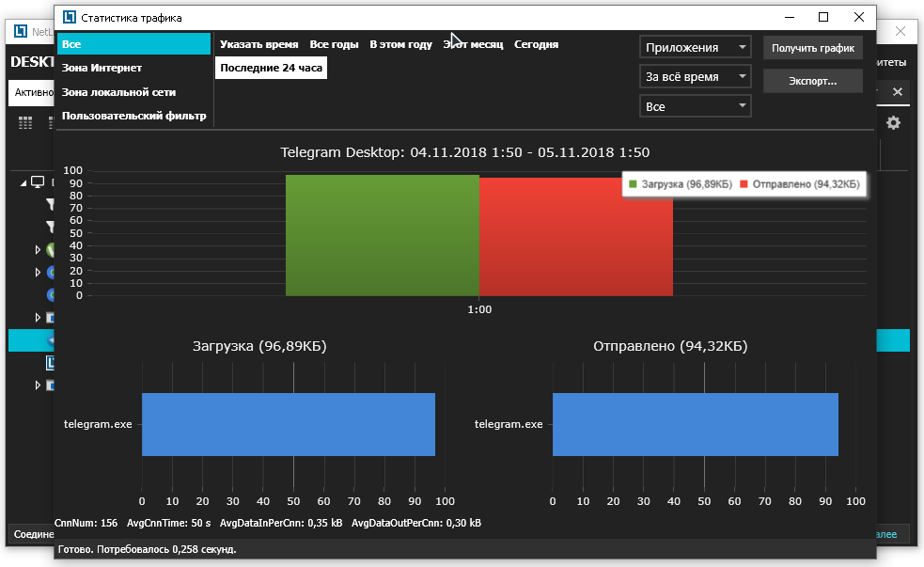Viewport: 924px width, 567px height.
Task: Expand the last tree node in background window
Action: (x=38, y=385)
